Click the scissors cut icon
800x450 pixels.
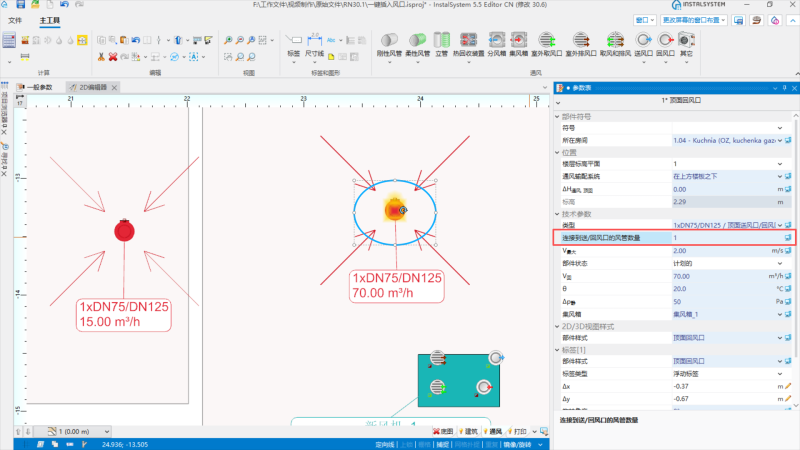[101, 57]
